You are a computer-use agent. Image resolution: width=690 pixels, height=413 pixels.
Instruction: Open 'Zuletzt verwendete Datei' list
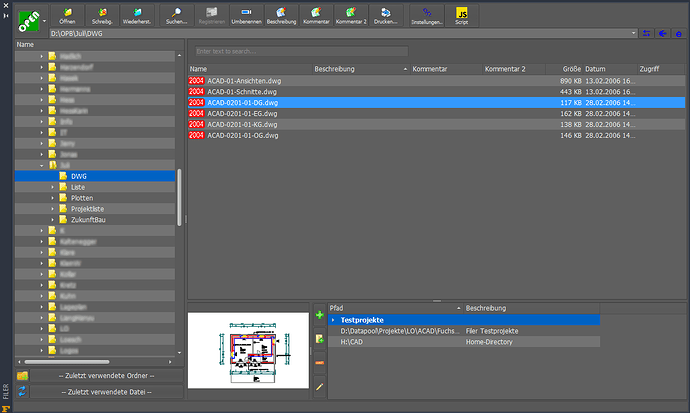coord(106,391)
